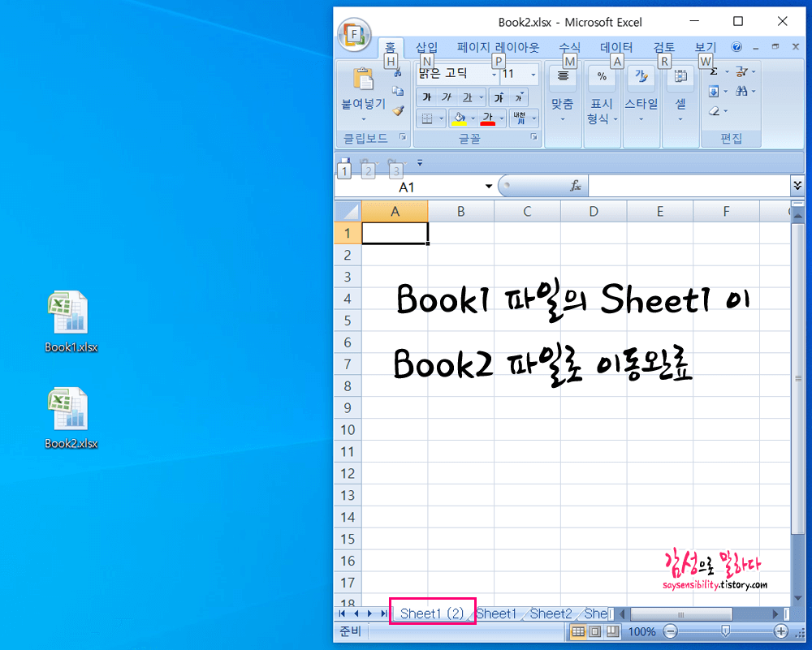
Task: Open the font color dropdown arrow
Action: tap(501, 118)
